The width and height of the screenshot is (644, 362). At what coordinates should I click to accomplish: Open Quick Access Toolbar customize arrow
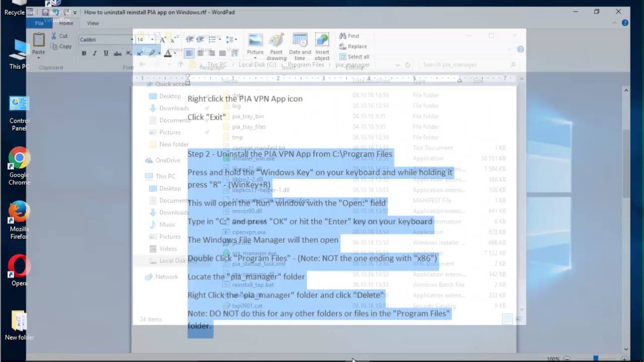[x=75, y=12]
